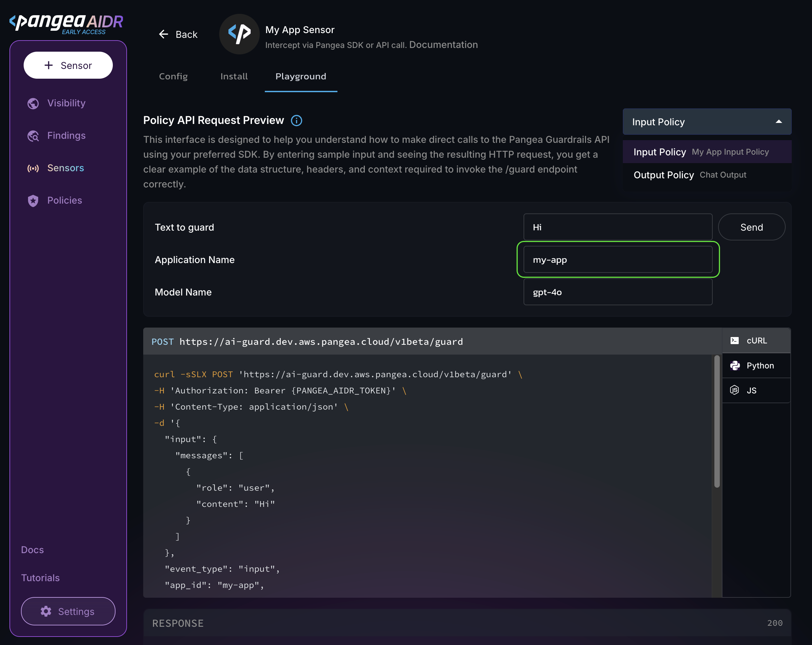Click the Content-Type application/json line
This screenshot has width=812, height=645.
251,407
